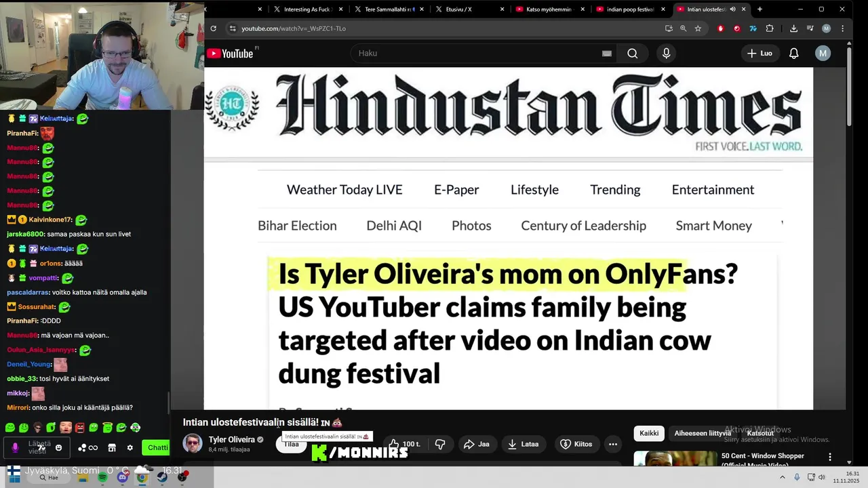868x488 pixels.
Task: Open the on-screen keyboard in the search box
Action: (x=607, y=54)
